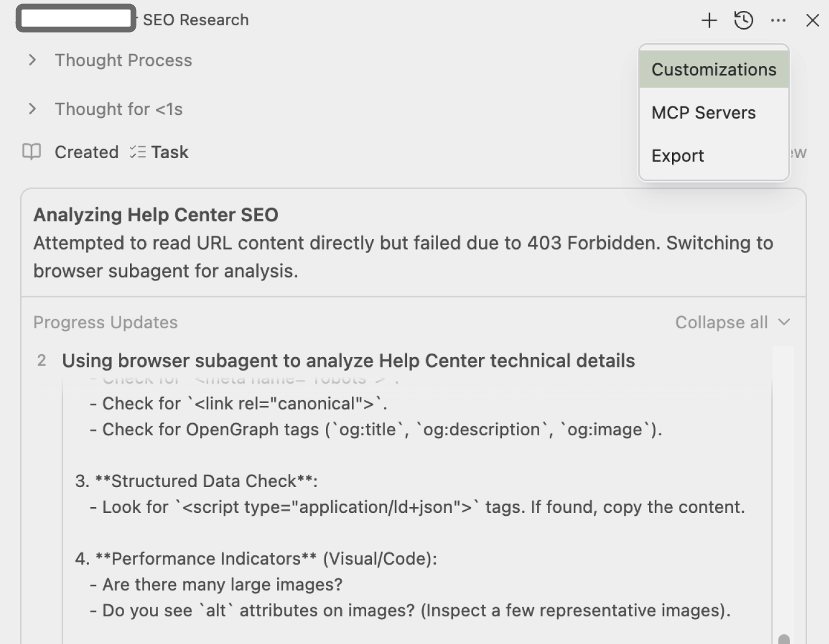Start a new conversation with plus icon
The height and width of the screenshot is (644, 829).
tap(709, 21)
